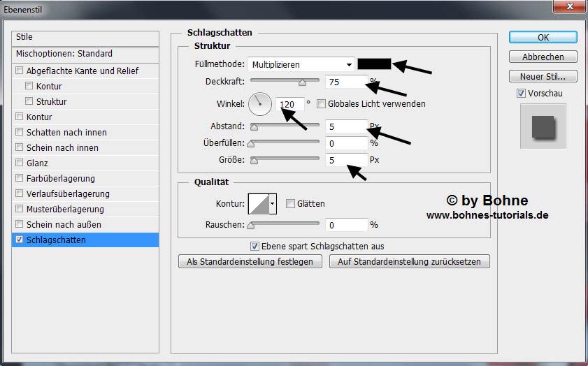This screenshot has width=588, height=366.
Task: Click the OK button
Action: 543,37
